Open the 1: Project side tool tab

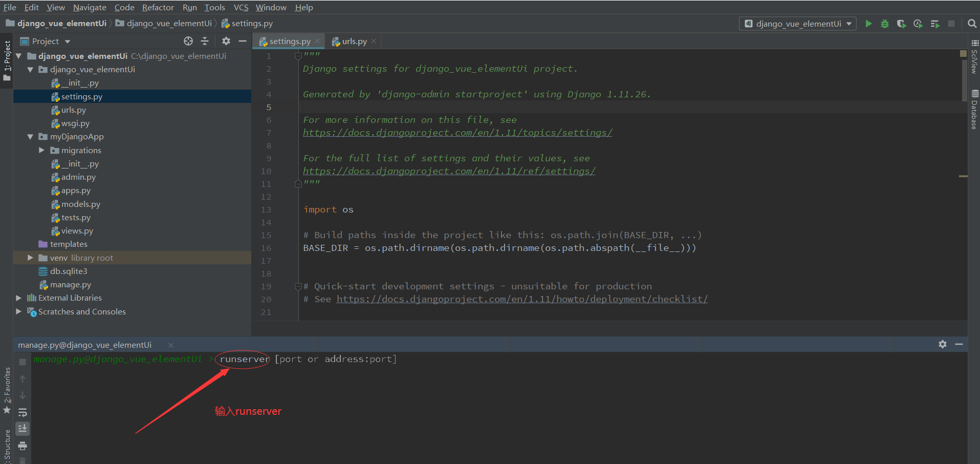click(x=7, y=60)
